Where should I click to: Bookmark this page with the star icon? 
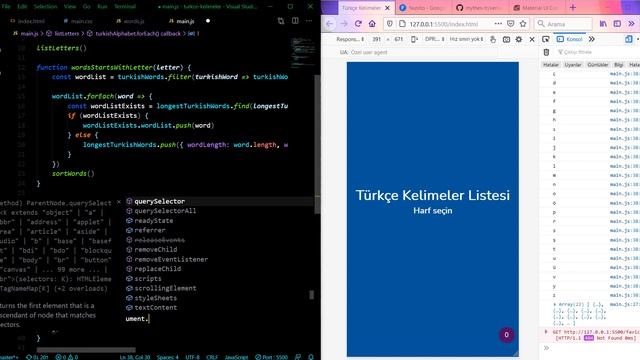[x=523, y=24]
